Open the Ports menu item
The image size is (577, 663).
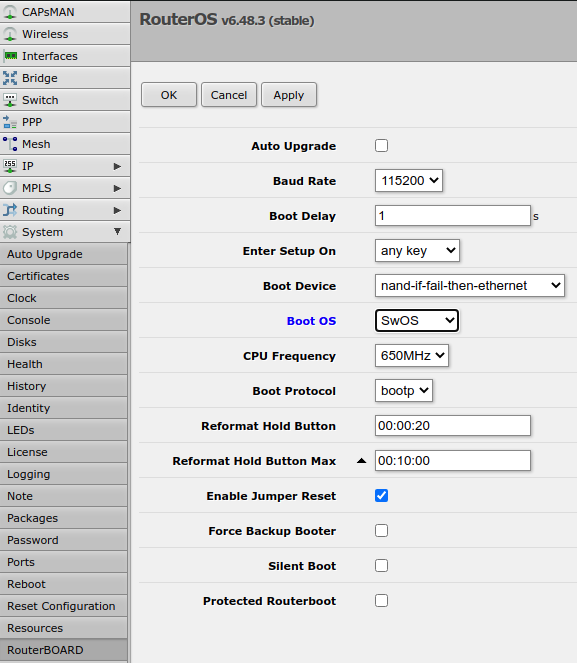63,562
